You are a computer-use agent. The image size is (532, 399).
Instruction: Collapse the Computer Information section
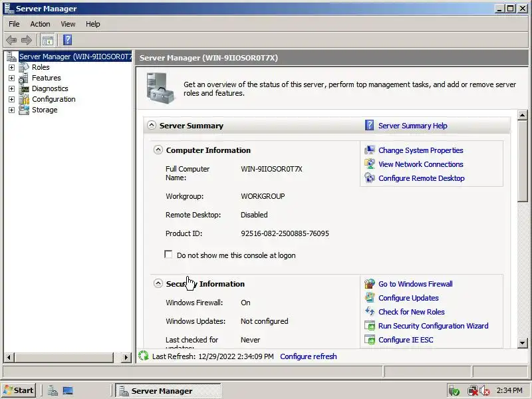158,150
